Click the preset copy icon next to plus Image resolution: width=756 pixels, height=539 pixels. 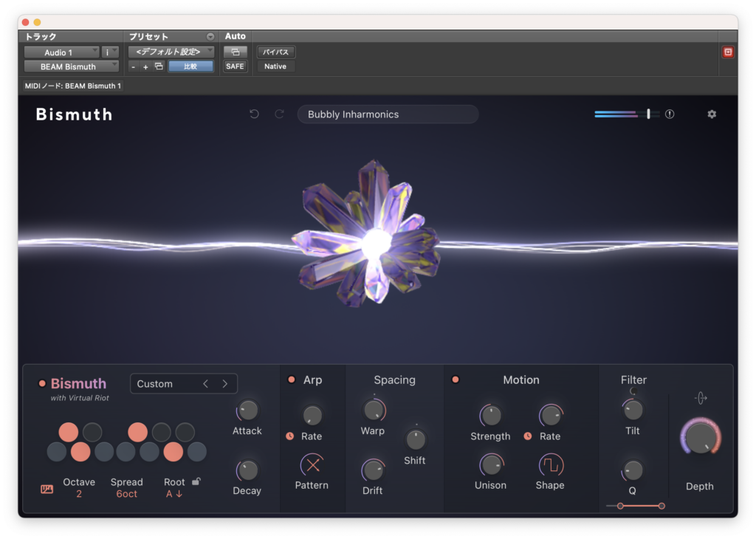[159, 66]
